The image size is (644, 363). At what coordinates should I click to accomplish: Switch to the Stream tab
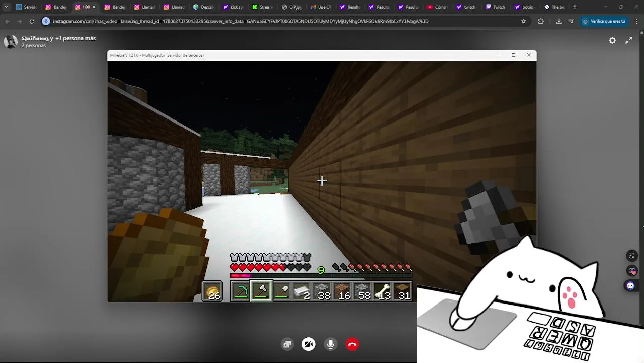pos(262,7)
